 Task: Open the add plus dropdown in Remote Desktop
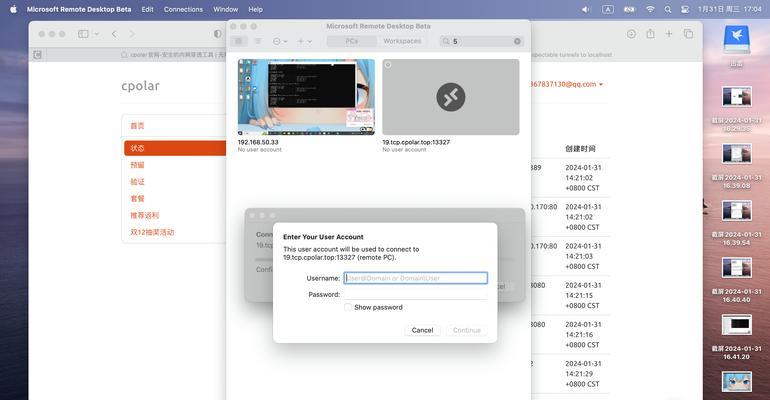click(x=304, y=41)
